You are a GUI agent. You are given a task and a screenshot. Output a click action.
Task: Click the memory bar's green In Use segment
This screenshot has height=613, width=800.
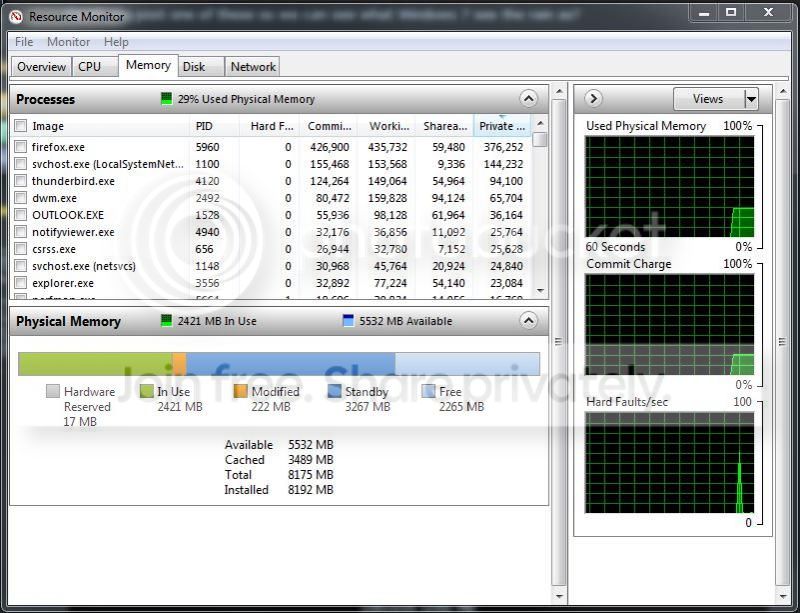click(95, 364)
